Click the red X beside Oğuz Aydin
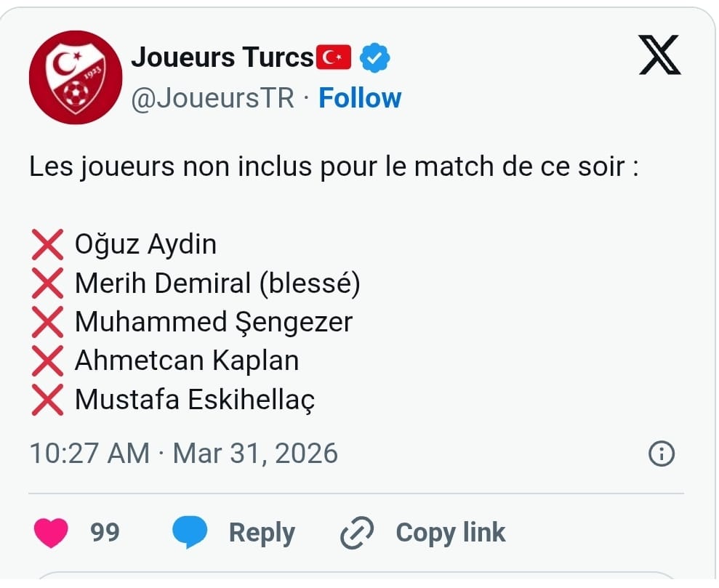The image size is (719, 588). [48, 244]
